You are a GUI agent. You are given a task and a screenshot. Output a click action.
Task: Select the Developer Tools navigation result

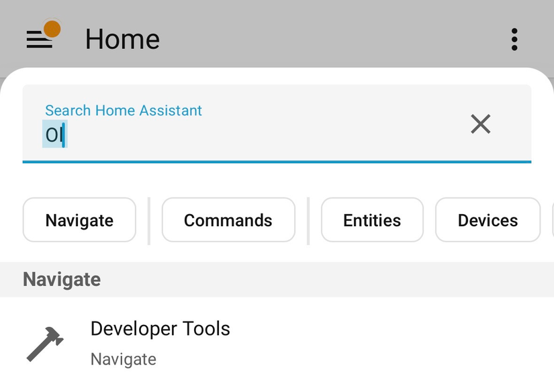coord(160,329)
